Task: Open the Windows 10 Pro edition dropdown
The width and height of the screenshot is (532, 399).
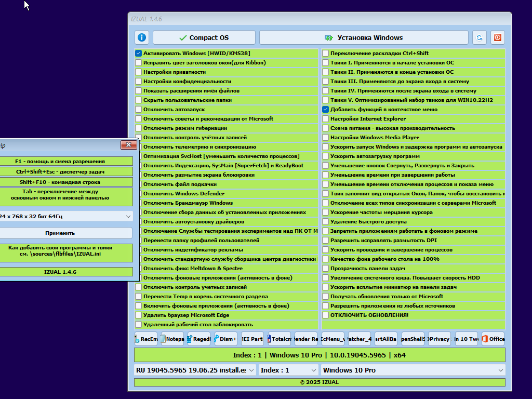Action: pos(413,370)
